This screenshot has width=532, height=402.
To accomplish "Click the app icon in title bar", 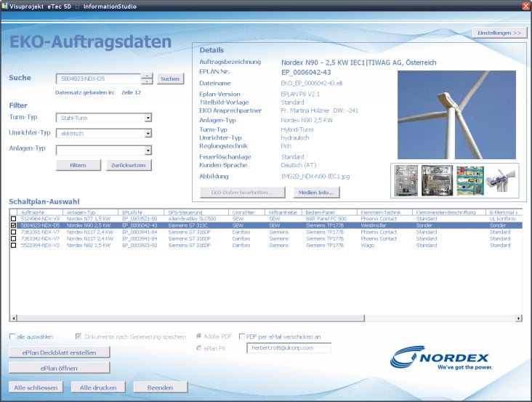I will [x=4, y=6].
